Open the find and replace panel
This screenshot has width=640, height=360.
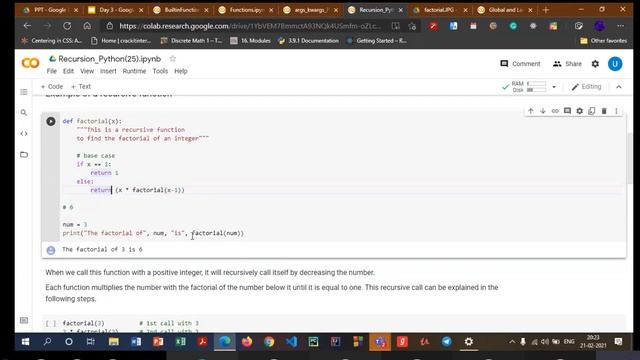coord(24,112)
